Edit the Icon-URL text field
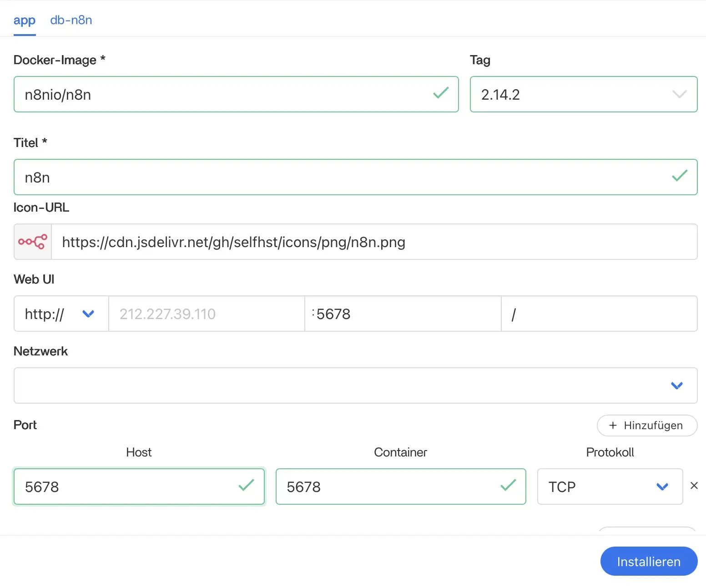This screenshot has width=706, height=588. (373, 242)
